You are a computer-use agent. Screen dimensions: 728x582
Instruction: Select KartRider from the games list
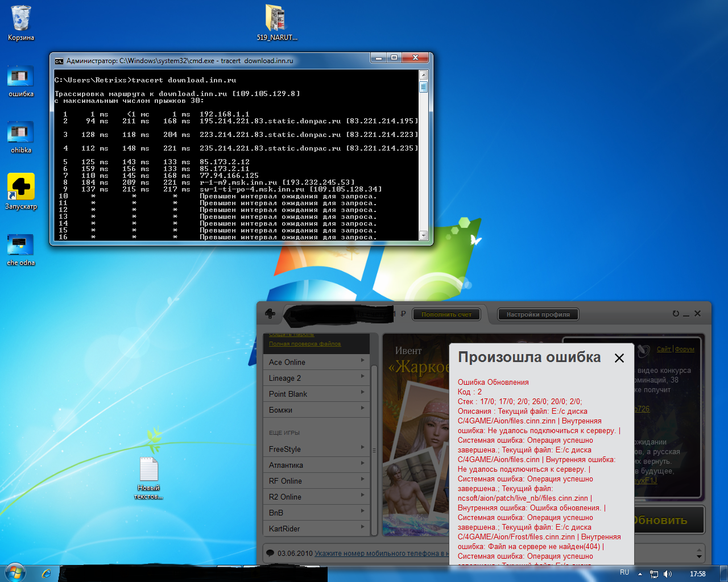[284, 529]
